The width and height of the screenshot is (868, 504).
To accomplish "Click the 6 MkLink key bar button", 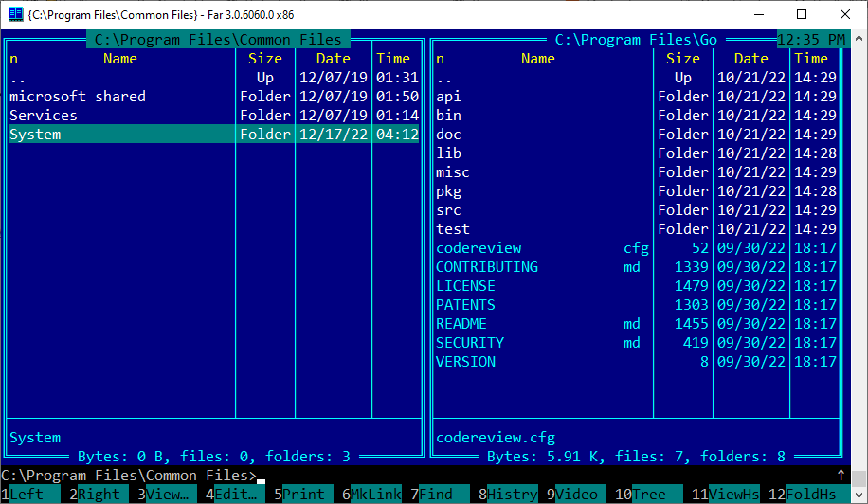I will coord(372,494).
